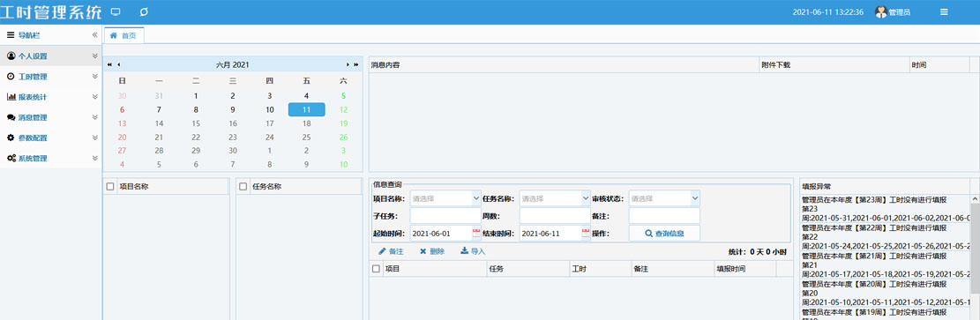Click the monitor icon in the top header
Image resolution: width=980 pixels, height=320 pixels.
click(x=116, y=11)
